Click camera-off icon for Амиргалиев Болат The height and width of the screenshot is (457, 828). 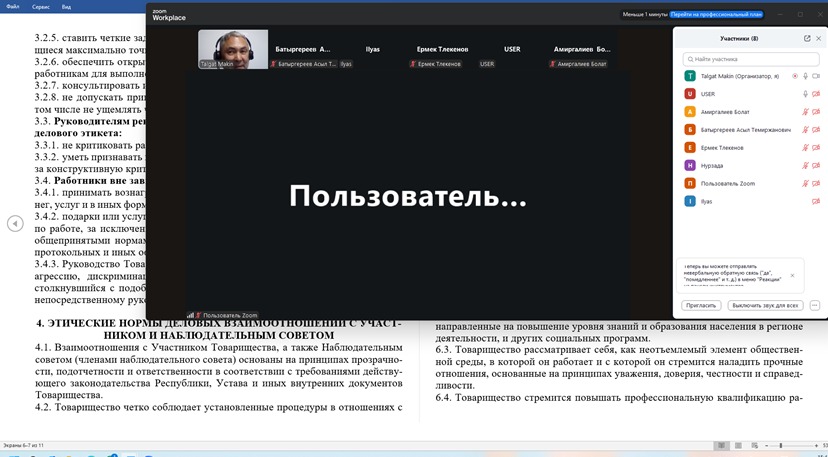[x=816, y=112]
